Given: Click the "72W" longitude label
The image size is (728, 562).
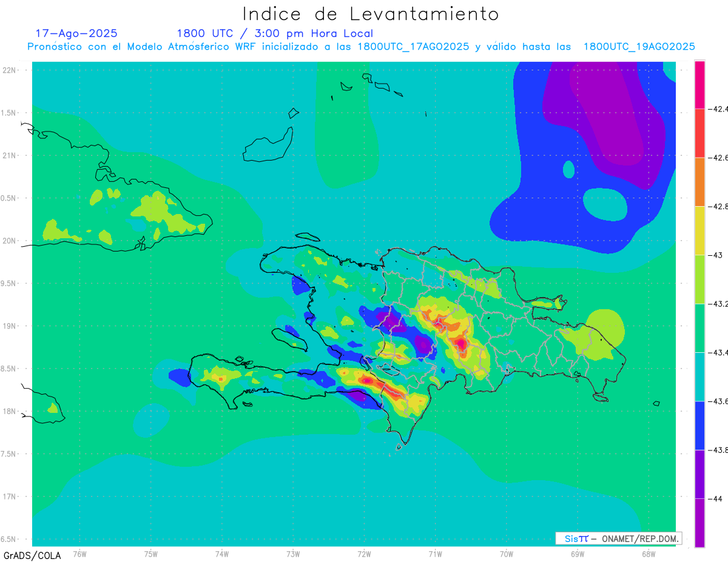Looking at the screenshot, I should tap(364, 554).
